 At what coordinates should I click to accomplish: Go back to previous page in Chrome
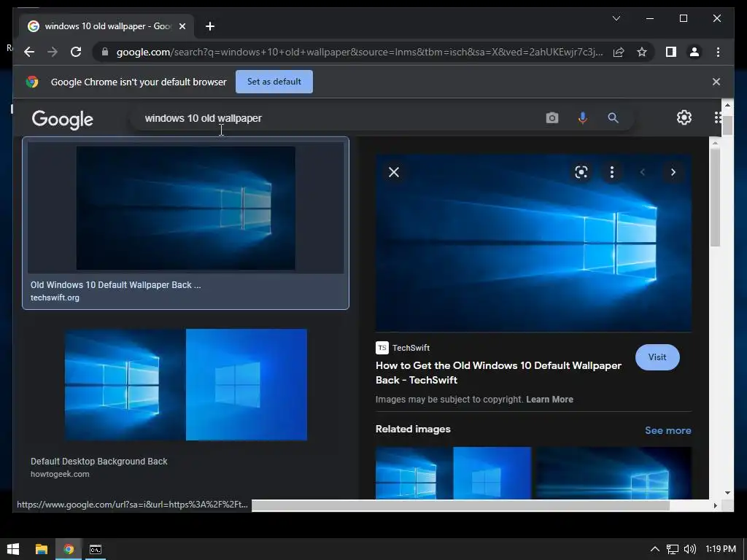pyautogui.click(x=29, y=52)
